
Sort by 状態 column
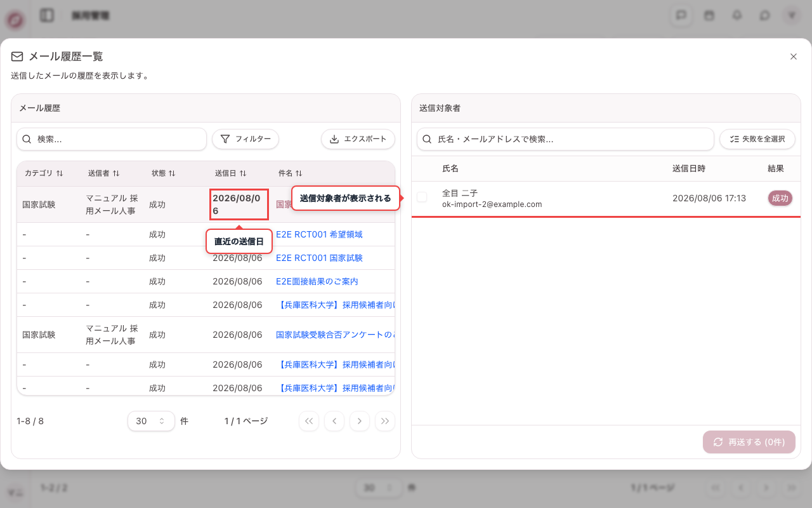[x=163, y=173]
